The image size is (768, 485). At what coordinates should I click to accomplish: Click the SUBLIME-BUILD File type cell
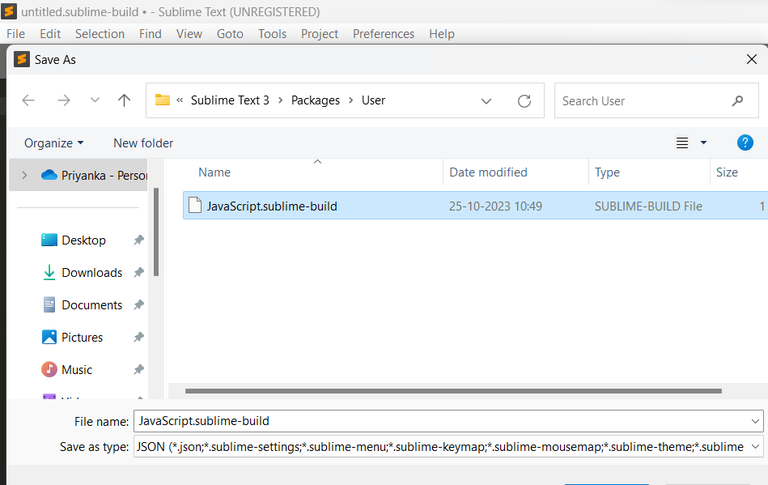[x=648, y=206]
